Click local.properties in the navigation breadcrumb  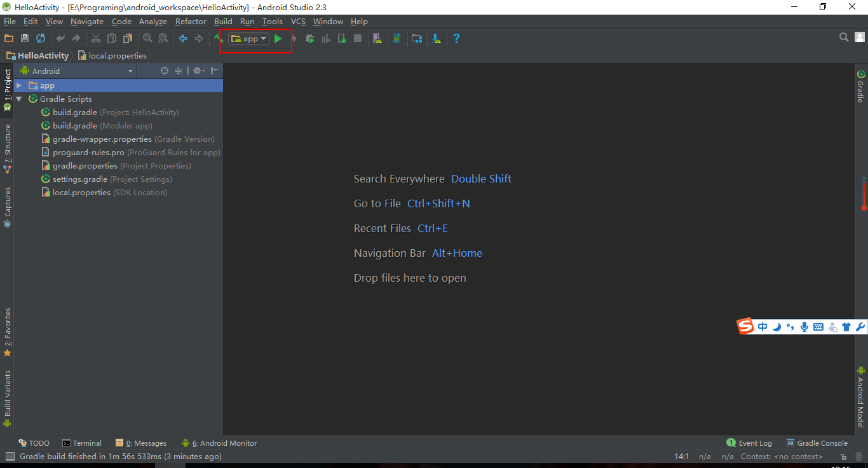112,56
